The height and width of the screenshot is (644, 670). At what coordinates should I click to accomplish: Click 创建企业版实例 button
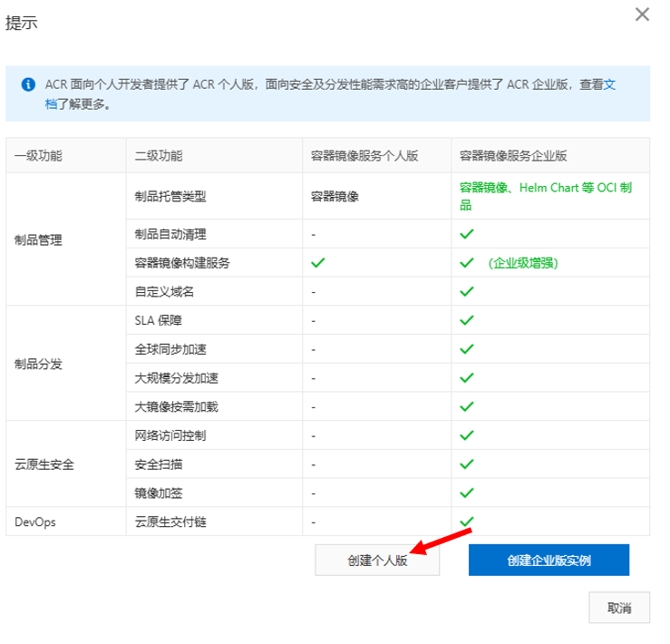click(x=549, y=561)
